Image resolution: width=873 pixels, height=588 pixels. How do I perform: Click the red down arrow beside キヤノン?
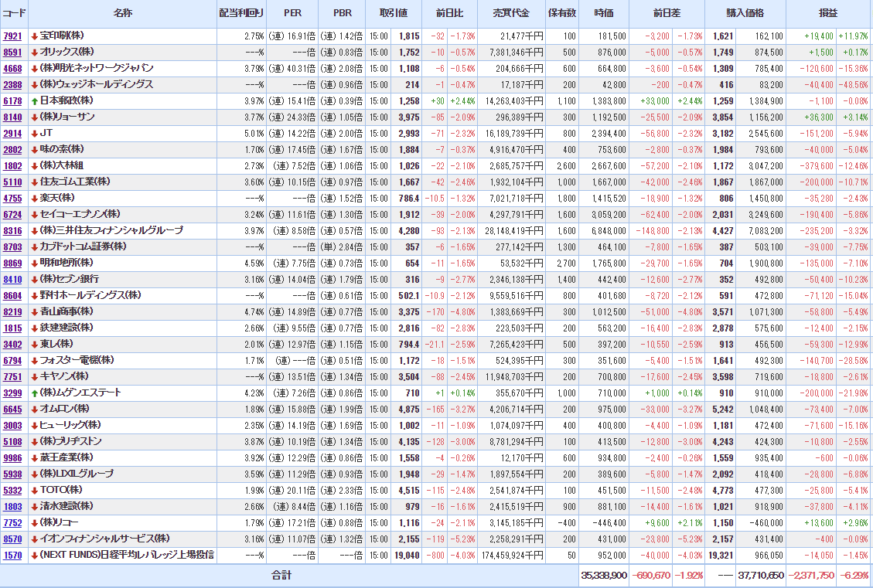coord(34,377)
